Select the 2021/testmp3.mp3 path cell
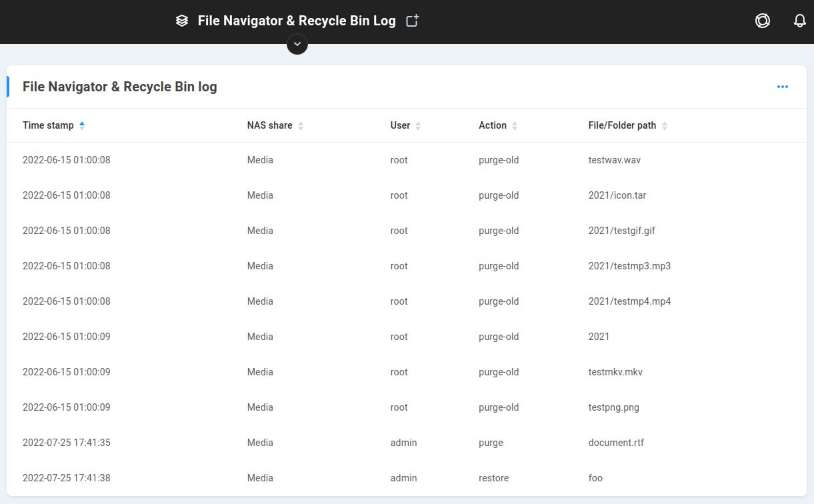Viewport: 814px width, 504px height. pos(630,266)
